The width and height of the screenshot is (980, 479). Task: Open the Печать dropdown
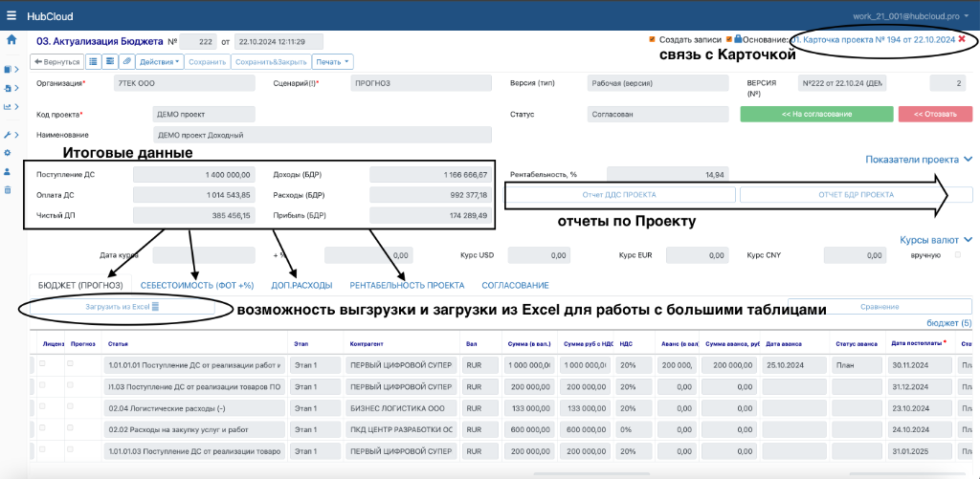click(x=332, y=62)
